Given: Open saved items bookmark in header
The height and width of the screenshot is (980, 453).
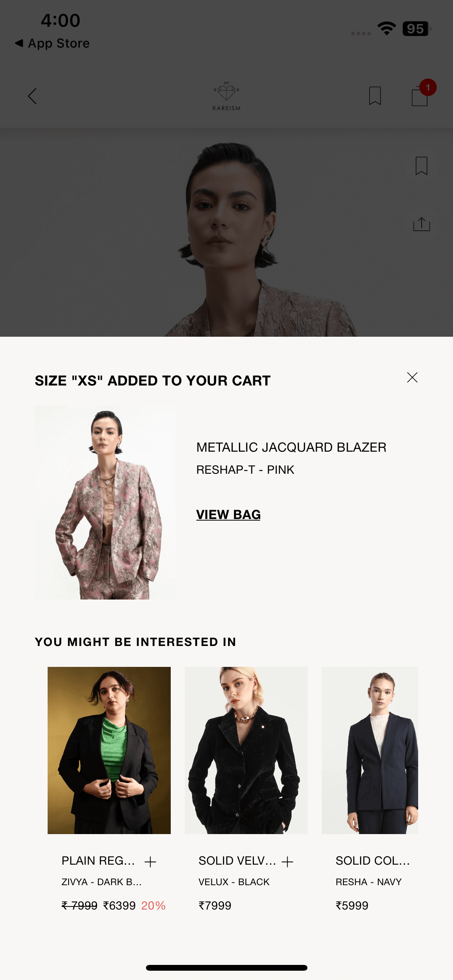Looking at the screenshot, I should pyautogui.click(x=375, y=96).
